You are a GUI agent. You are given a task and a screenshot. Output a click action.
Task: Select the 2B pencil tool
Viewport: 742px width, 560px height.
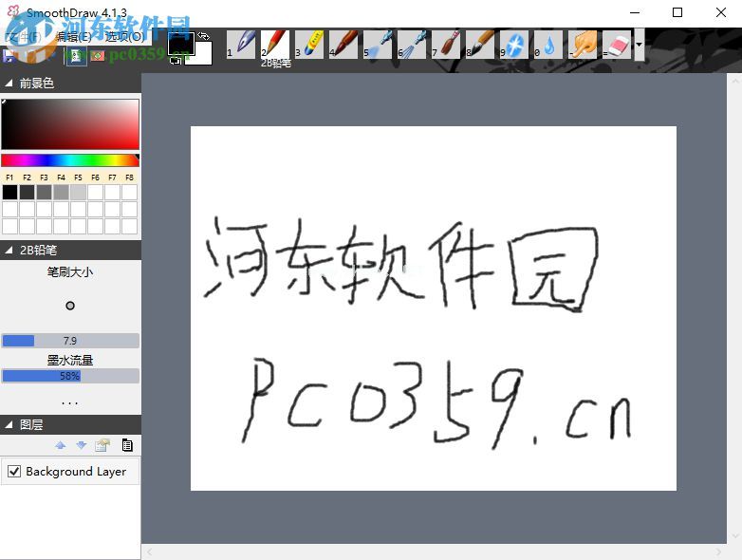click(x=275, y=45)
